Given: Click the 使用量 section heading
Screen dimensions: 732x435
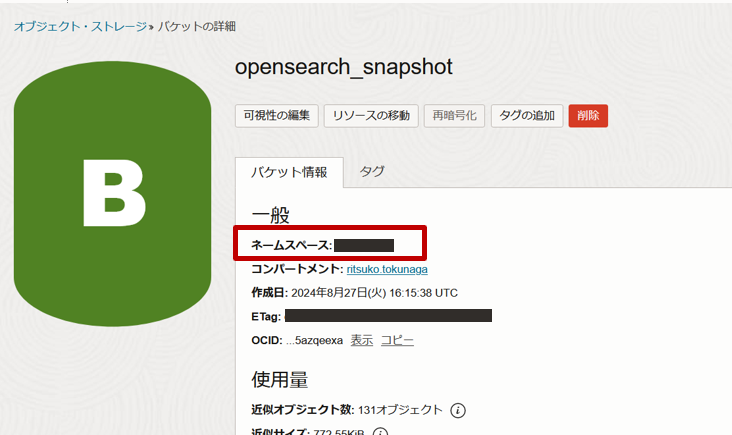Looking at the screenshot, I should pyautogui.click(x=280, y=379).
